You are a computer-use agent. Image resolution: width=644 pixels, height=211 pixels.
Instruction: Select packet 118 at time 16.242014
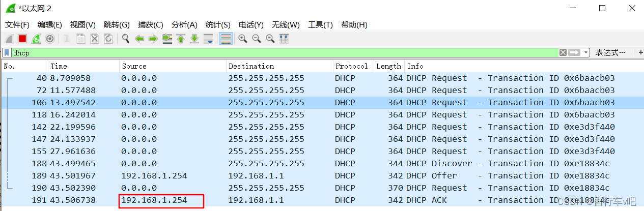click(323, 115)
